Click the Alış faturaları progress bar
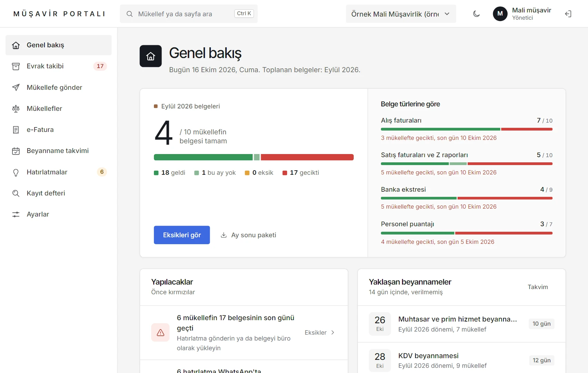 coord(467,129)
